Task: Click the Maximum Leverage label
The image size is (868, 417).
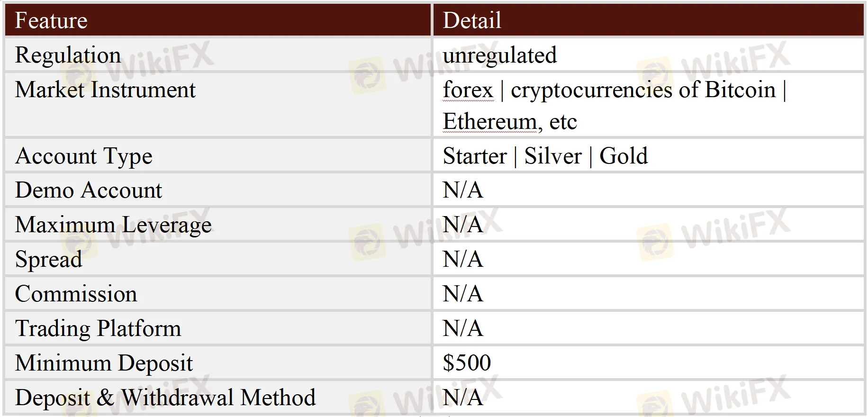Action: (113, 225)
